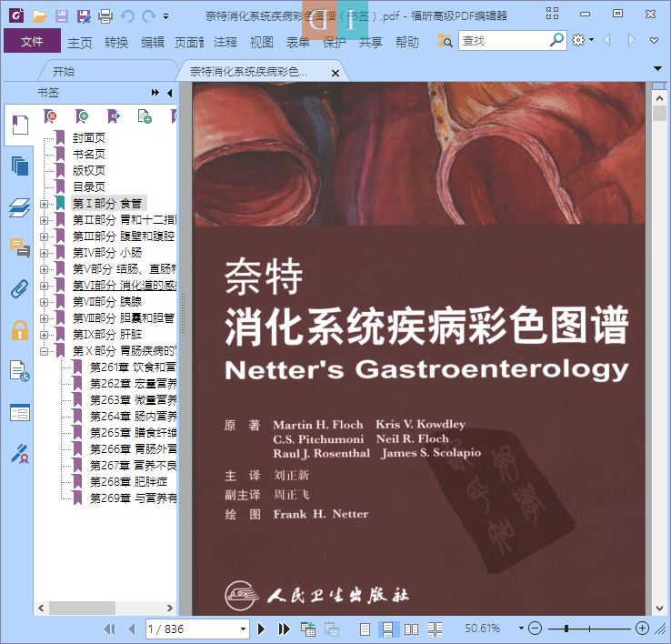Open the document with clock panel
The image size is (671, 644).
[20, 371]
